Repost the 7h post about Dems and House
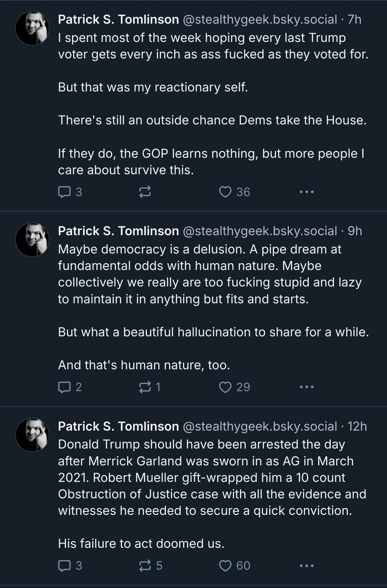 (x=145, y=193)
